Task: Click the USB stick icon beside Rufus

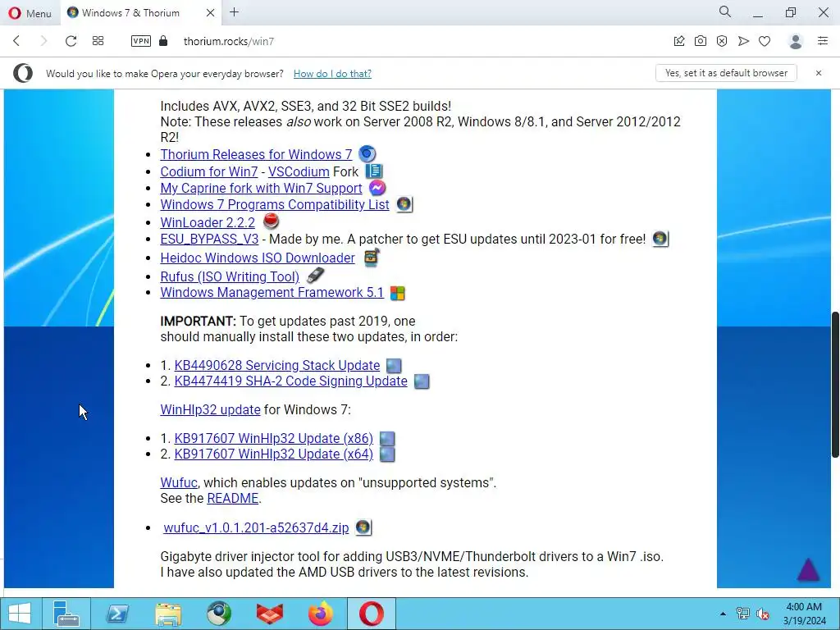Action: coord(315,276)
